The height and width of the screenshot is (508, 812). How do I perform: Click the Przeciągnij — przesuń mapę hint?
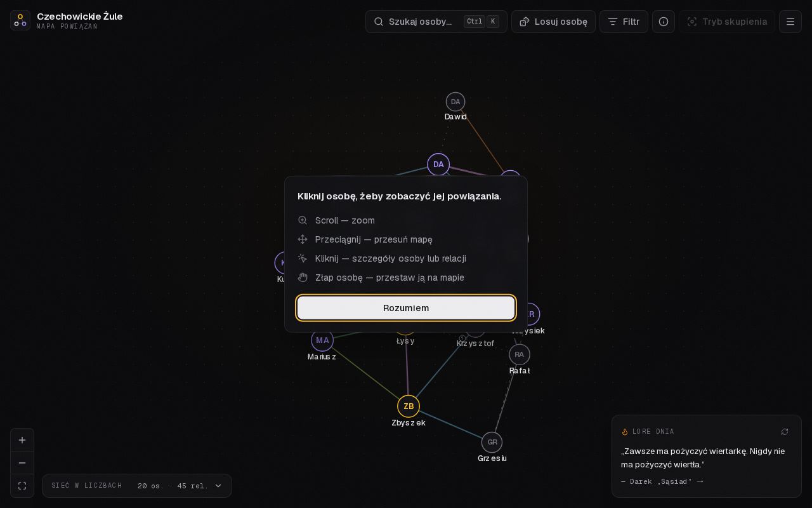pos(374,239)
